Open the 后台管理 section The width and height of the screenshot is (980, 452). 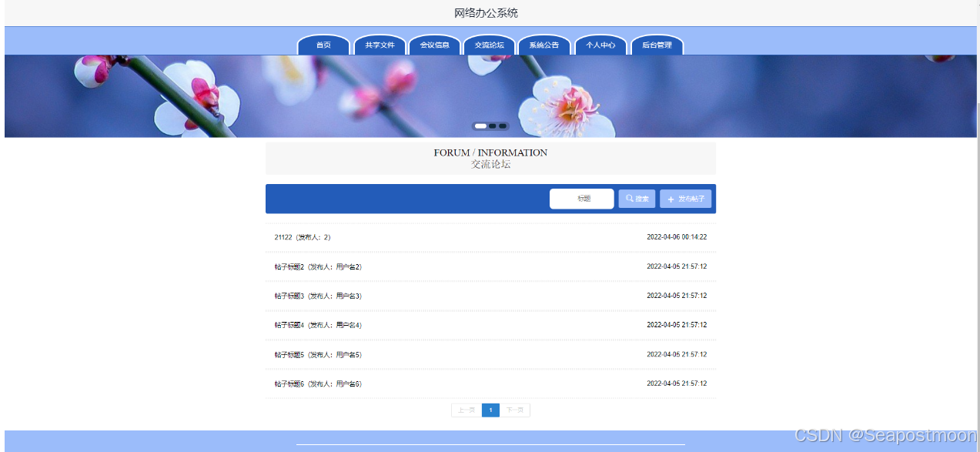657,45
